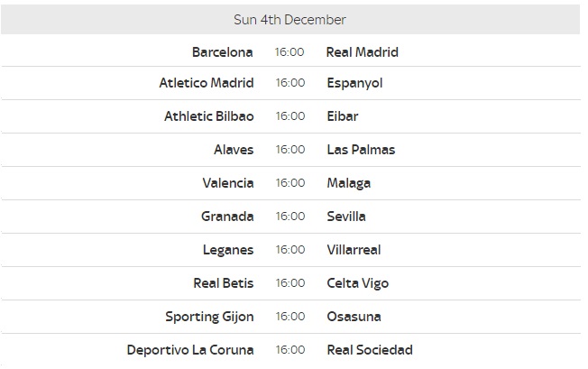Open the Espanyol team link

[354, 83]
